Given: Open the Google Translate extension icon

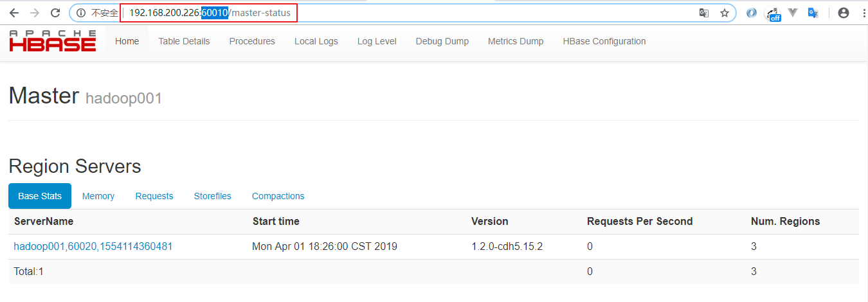Looking at the screenshot, I should [x=813, y=13].
